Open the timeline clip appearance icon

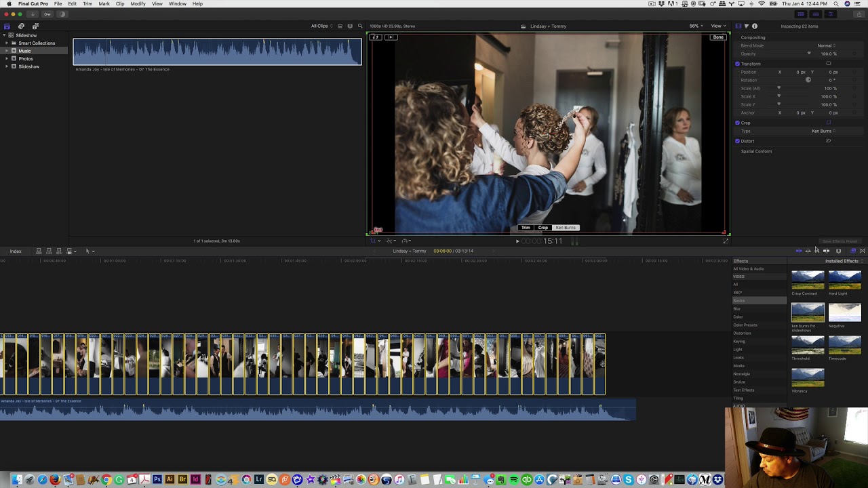point(838,251)
